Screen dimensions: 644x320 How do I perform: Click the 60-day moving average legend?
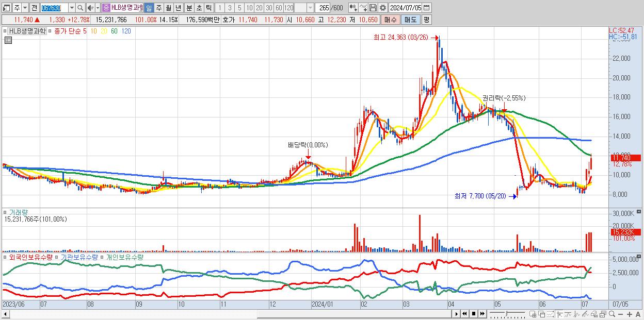[115, 31]
